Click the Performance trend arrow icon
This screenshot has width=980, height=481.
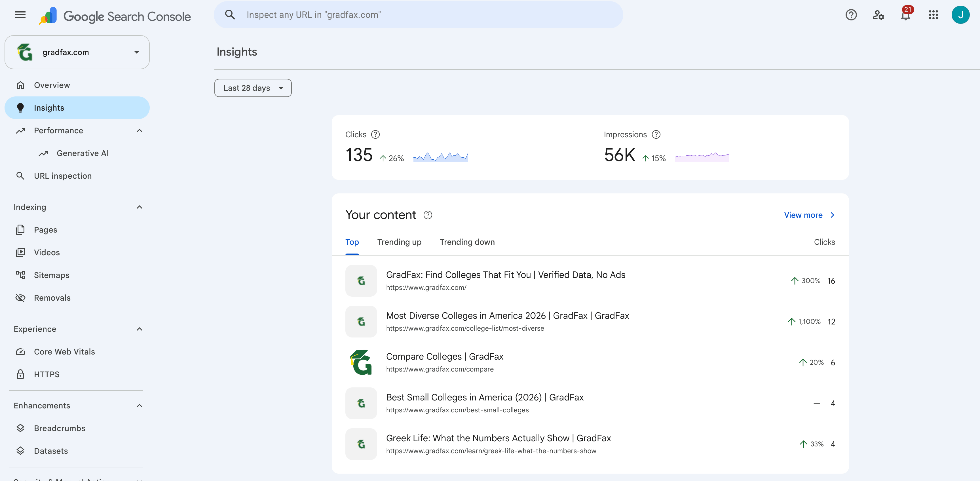tap(20, 130)
